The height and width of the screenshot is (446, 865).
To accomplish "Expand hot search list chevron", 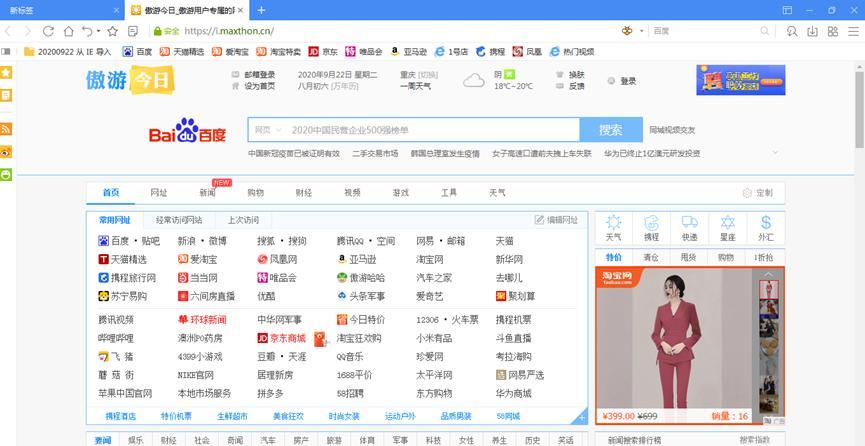I will pyautogui.click(x=776, y=152).
